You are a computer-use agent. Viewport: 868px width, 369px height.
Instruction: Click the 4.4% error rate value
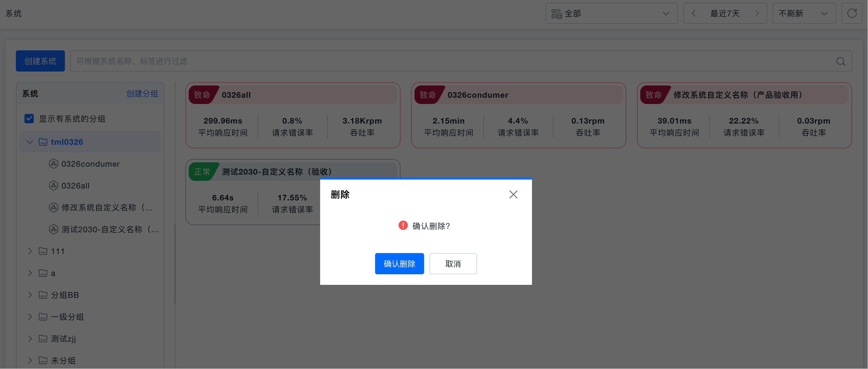(518, 121)
